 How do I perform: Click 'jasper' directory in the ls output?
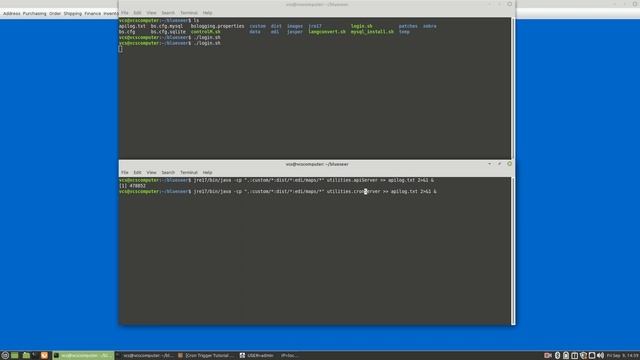(295, 32)
